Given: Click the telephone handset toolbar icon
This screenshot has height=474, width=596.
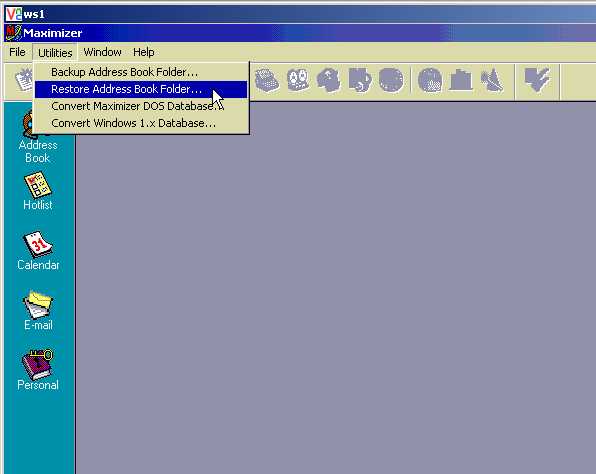Looking at the screenshot, I should (x=328, y=80).
